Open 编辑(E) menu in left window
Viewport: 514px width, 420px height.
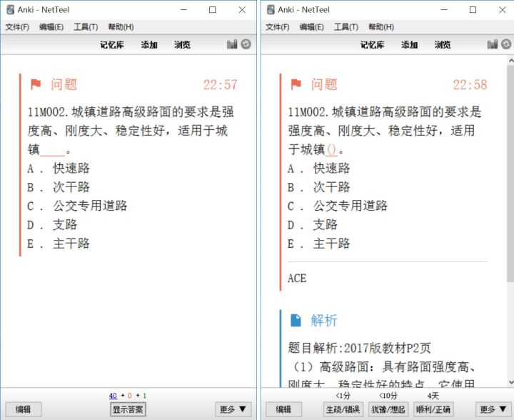pyautogui.click(x=51, y=27)
